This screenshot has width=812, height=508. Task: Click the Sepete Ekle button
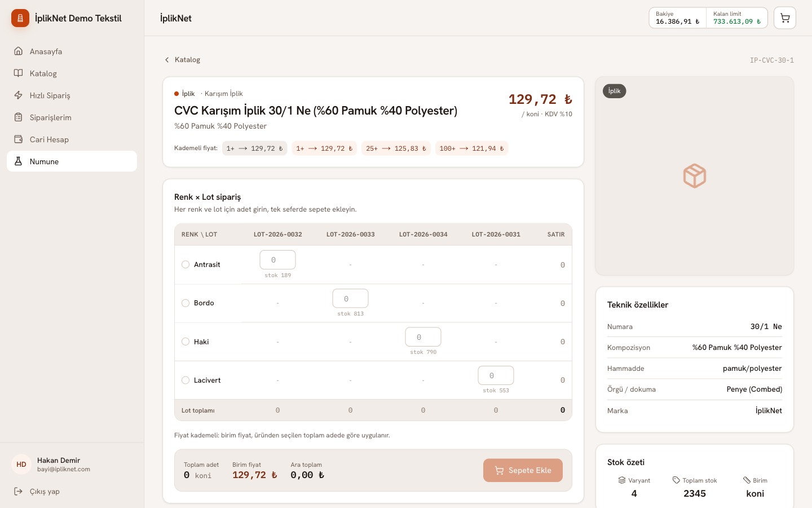coord(523,470)
